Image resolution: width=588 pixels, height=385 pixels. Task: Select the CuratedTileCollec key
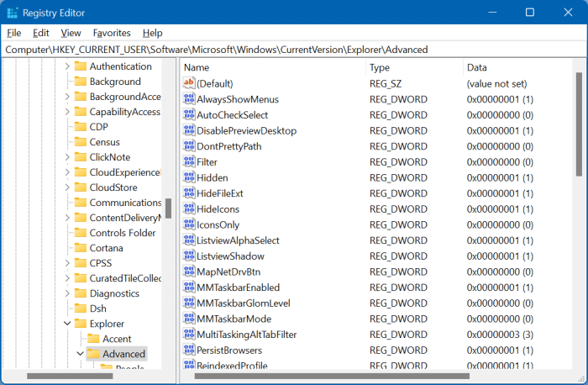point(125,278)
